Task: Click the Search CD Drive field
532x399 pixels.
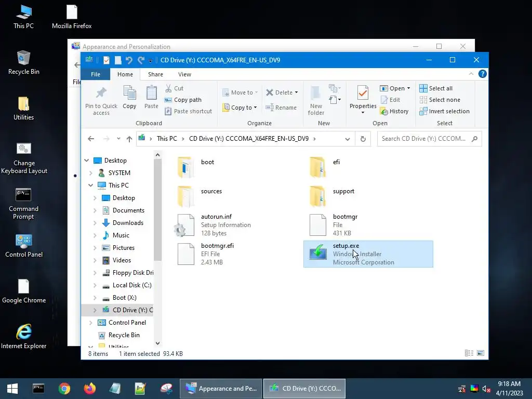Action: point(429,139)
